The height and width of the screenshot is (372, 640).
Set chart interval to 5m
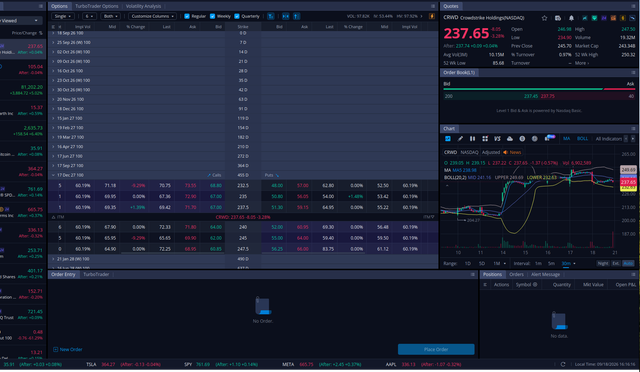pos(551,264)
